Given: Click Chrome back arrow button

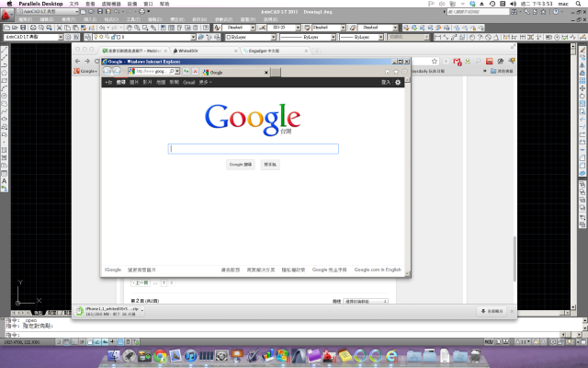Looking at the screenshot, I should pyautogui.click(x=77, y=62).
